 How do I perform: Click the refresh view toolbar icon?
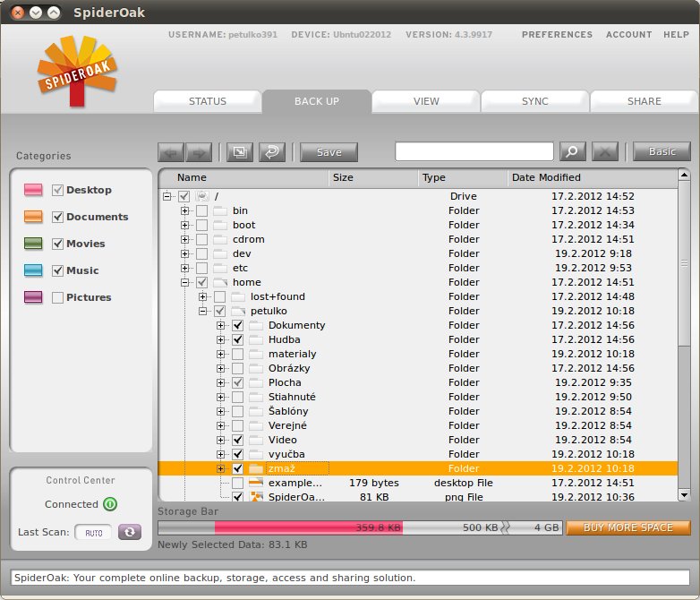(272, 152)
